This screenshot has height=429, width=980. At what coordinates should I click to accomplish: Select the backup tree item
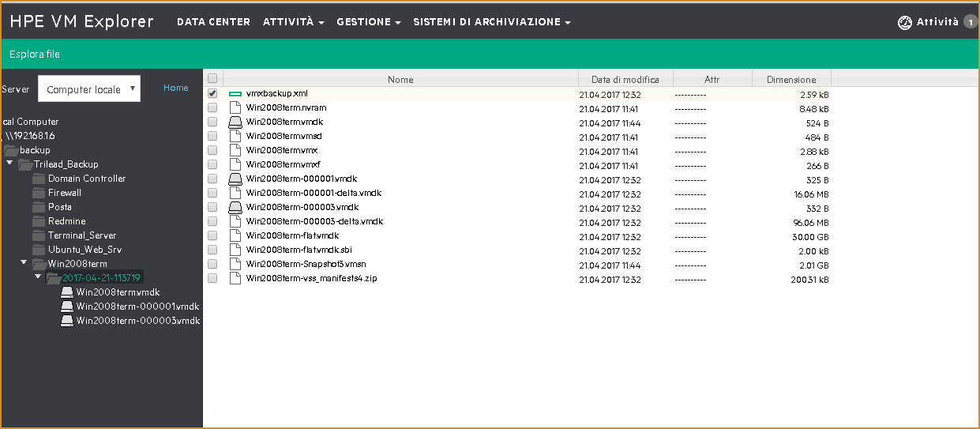tap(35, 150)
